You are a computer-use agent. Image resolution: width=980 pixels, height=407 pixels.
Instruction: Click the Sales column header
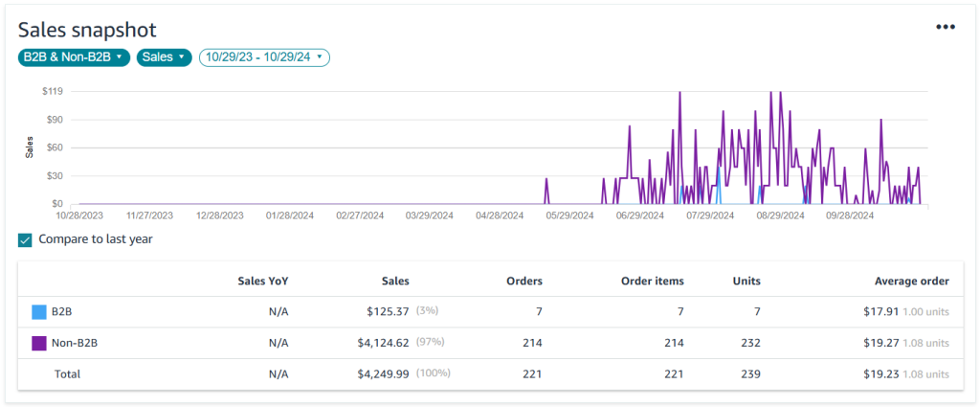tap(393, 281)
